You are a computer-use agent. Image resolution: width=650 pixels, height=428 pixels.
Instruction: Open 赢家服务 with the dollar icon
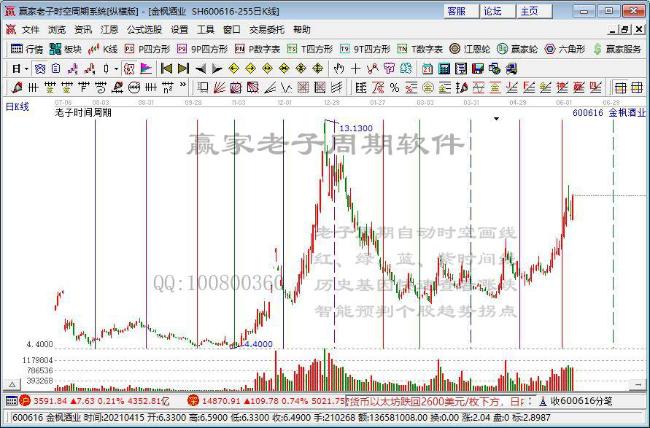(617, 49)
